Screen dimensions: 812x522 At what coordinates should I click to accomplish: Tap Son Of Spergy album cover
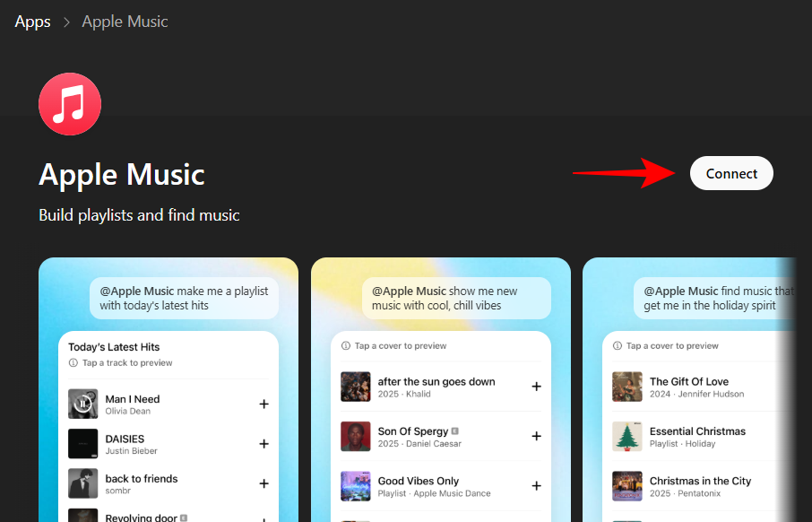coord(355,437)
